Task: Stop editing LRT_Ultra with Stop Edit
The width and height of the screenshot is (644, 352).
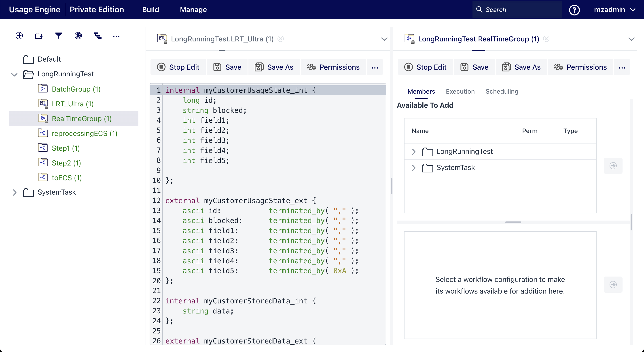Action: pyautogui.click(x=178, y=67)
